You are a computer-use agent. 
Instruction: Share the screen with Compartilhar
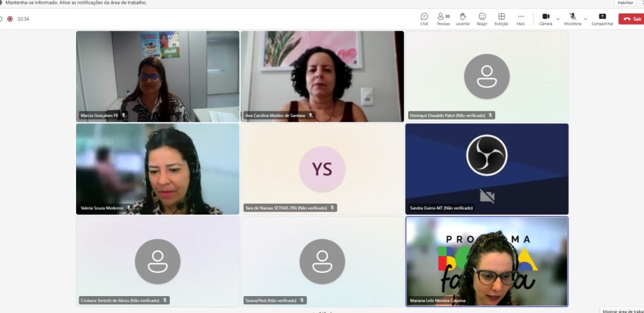click(x=602, y=19)
